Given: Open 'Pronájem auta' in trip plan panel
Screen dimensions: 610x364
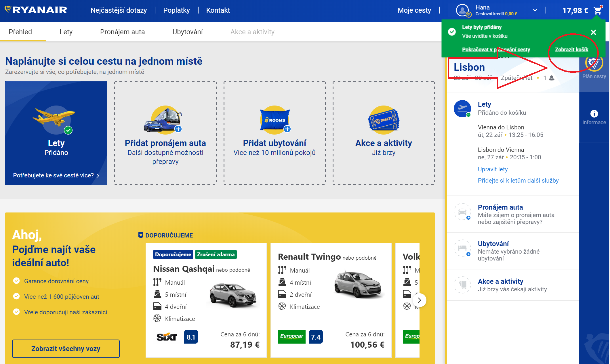Looking at the screenshot, I should pyautogui.click(x=500, y=207).
